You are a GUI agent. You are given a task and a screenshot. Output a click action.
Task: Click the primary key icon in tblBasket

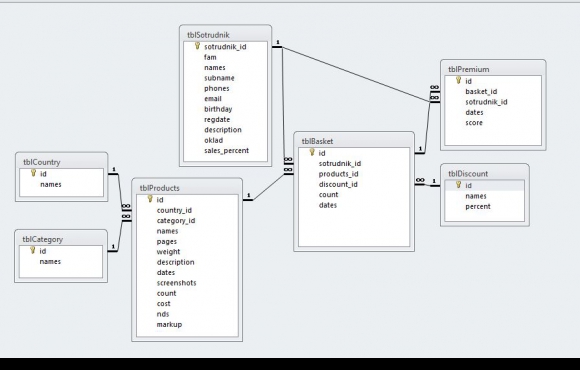[x=312, y=152]
